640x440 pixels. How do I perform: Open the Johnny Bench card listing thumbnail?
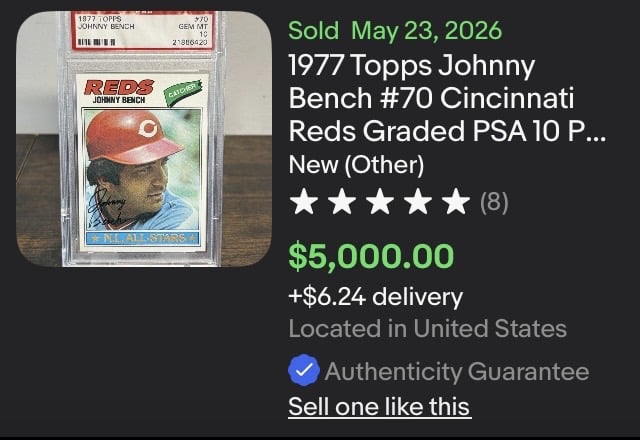point(144,139)
